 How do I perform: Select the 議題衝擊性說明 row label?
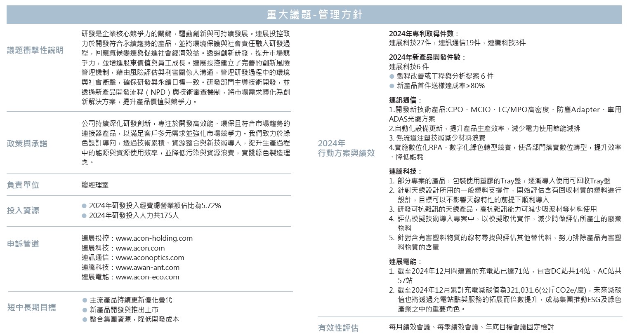35,50
